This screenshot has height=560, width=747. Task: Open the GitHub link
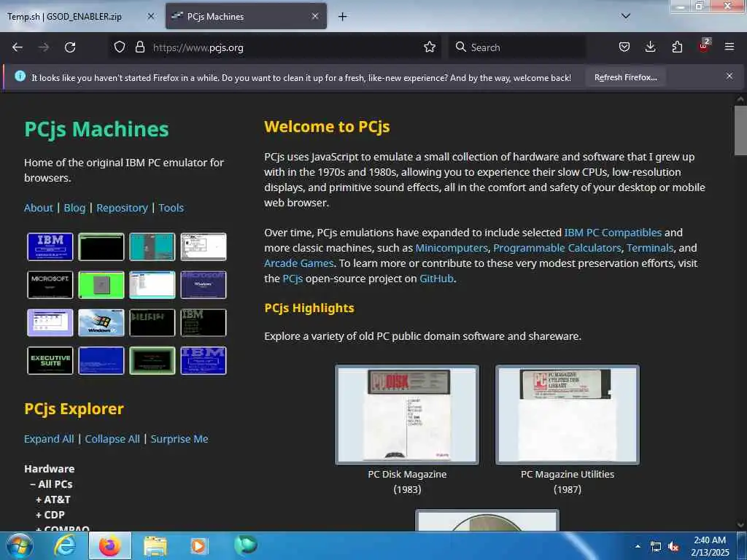pos(436,279)
